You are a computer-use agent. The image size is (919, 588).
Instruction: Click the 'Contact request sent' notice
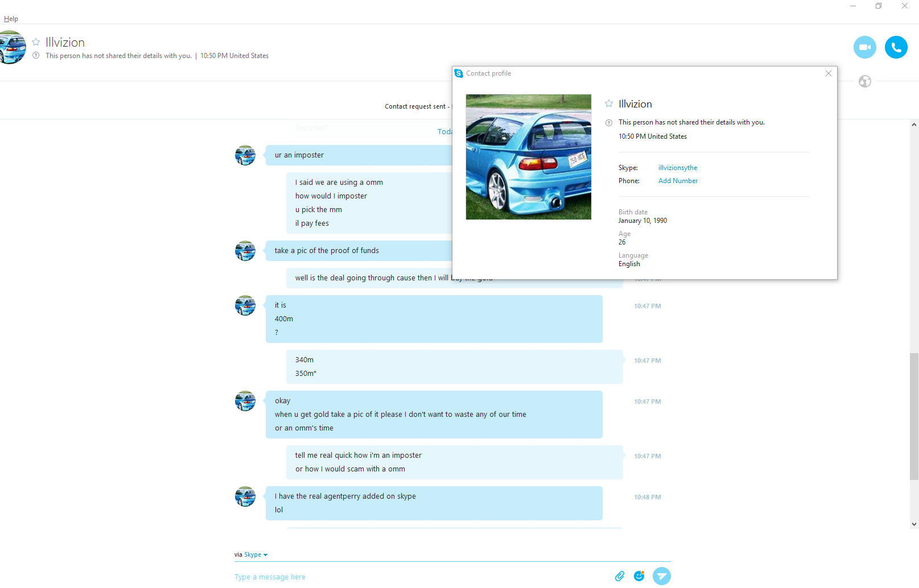tap(418, 106)
